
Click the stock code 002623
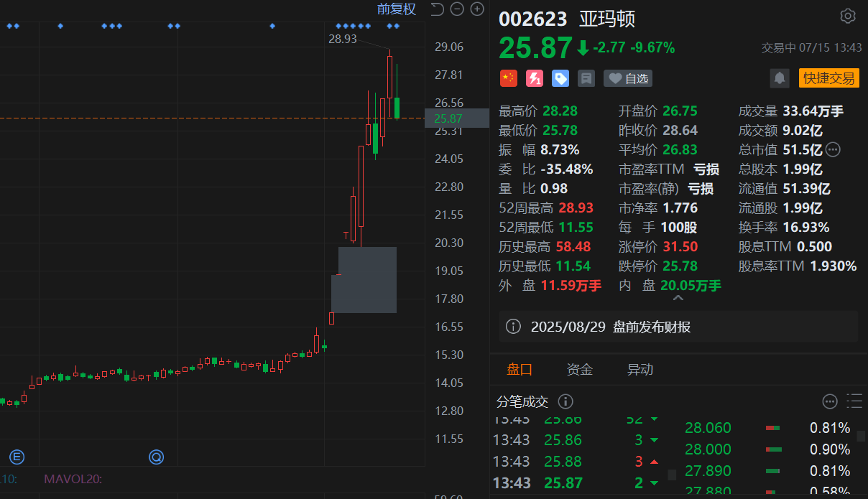click(x=533, y=19)
